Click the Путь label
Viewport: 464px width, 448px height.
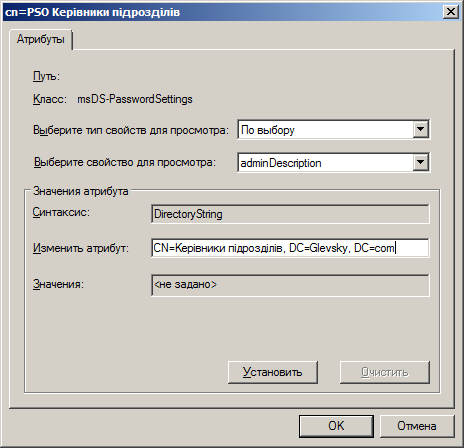point(46,76)
